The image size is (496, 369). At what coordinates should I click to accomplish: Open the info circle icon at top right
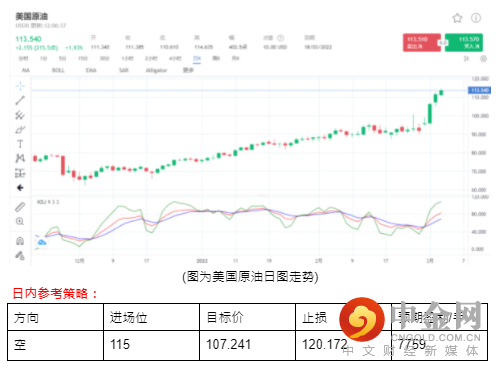[x=476, y=18]
